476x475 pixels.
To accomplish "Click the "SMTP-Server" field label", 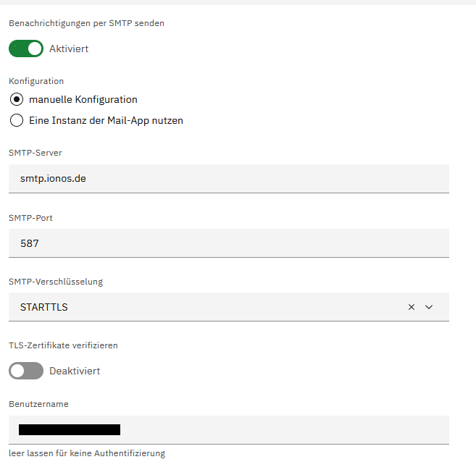I will click(x=36, y=152).
